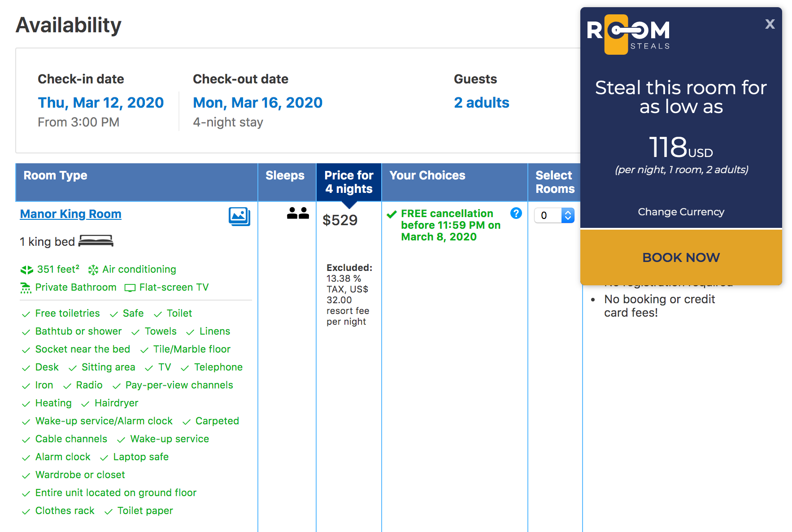The height and width of the screenshot is (532, 792).
Task: Click the Towels amenity
Action: 161,331
